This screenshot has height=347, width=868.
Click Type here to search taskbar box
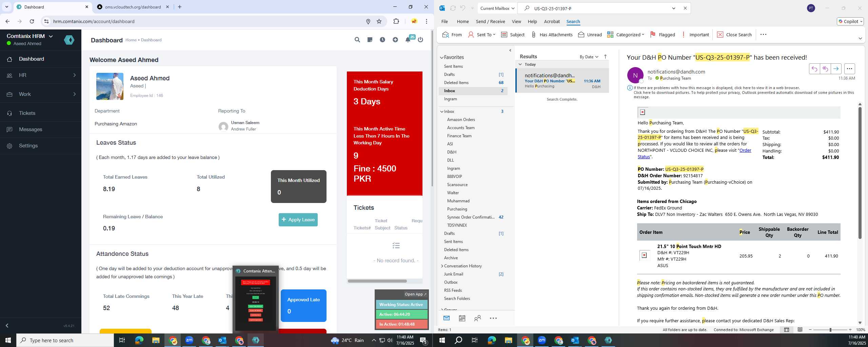pyautogui.click(x=65, y=340)
